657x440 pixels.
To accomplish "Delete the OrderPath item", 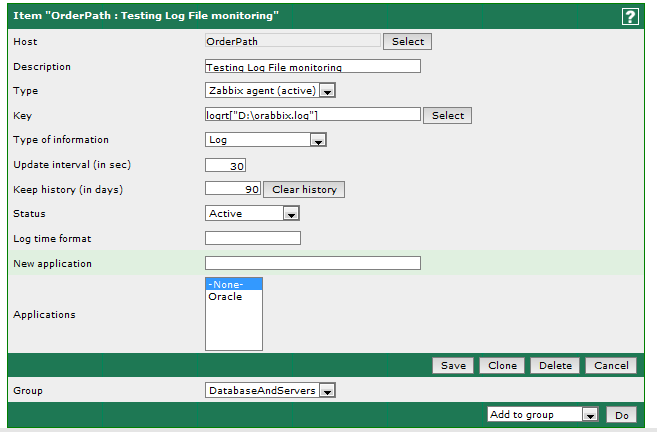I will 555,365.
